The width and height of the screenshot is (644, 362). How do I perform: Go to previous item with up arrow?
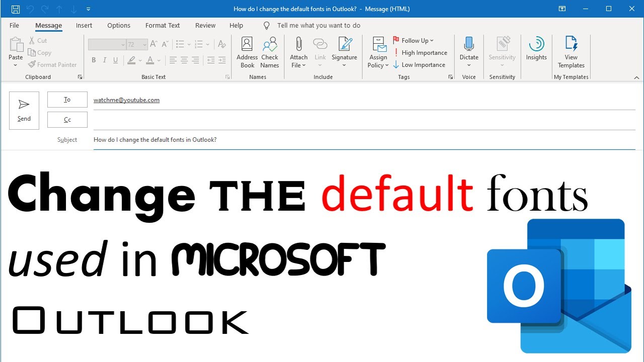click(59, 9)
